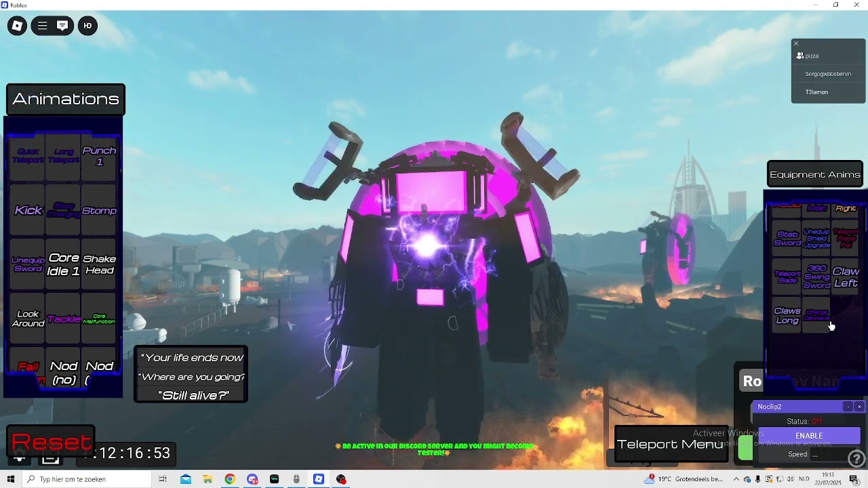This screenshot has width=868, height=488.
Task: Play the Stop Charging animation
Action: pos(64,210)
